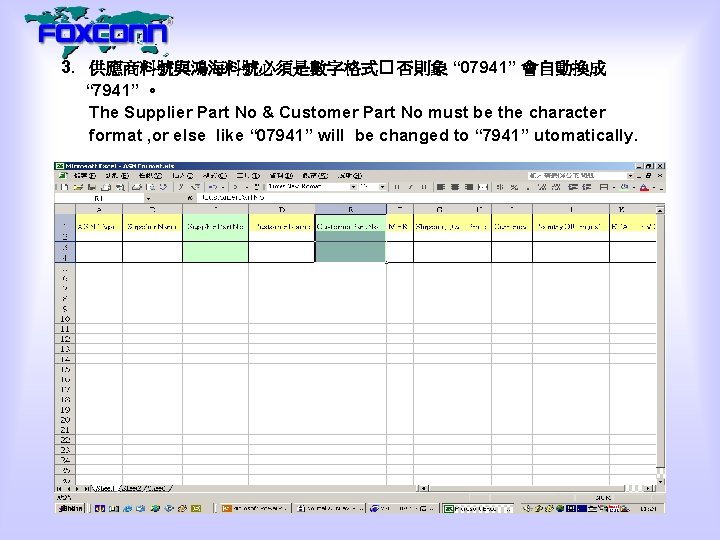Click Increase Indent icon

tap(586, 187)
